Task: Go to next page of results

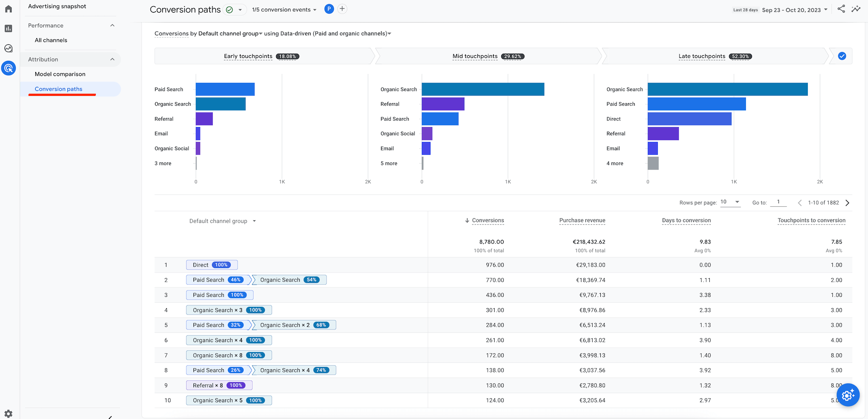Action: click(x=847, y=203)
